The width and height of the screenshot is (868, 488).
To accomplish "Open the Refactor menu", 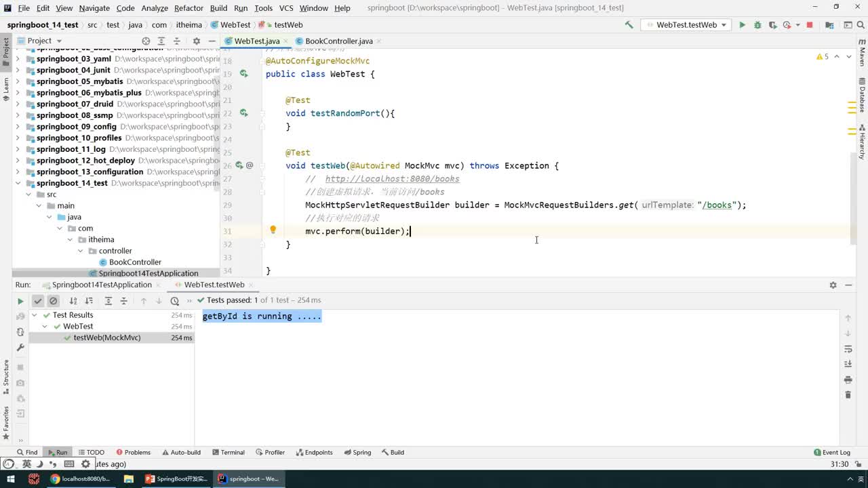I will click(x=189, y=8).
